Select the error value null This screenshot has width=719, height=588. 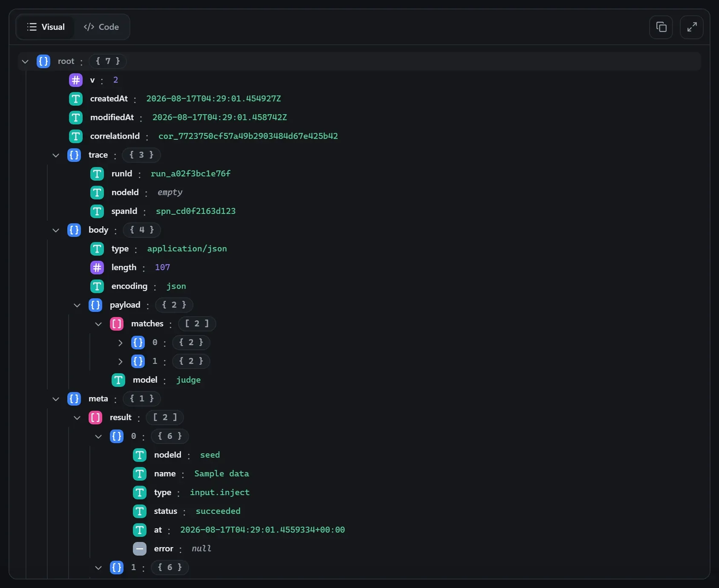pos(201,549)
